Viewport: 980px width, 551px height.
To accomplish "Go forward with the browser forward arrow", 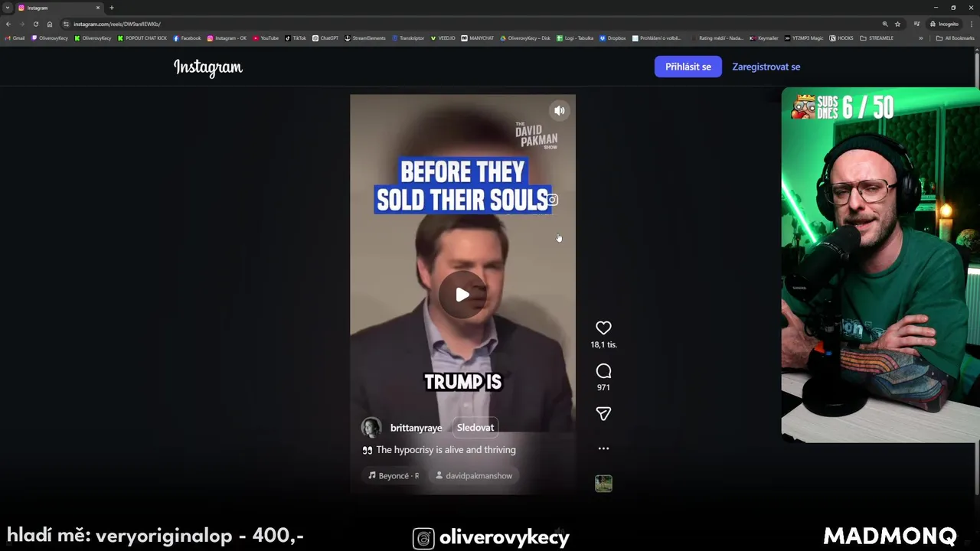I will click(x=21, y=24).
